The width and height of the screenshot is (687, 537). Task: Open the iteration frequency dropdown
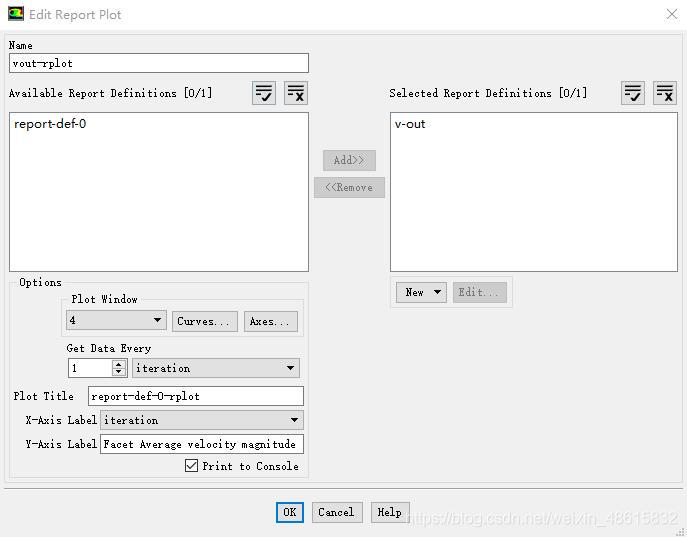coord(216,368)
